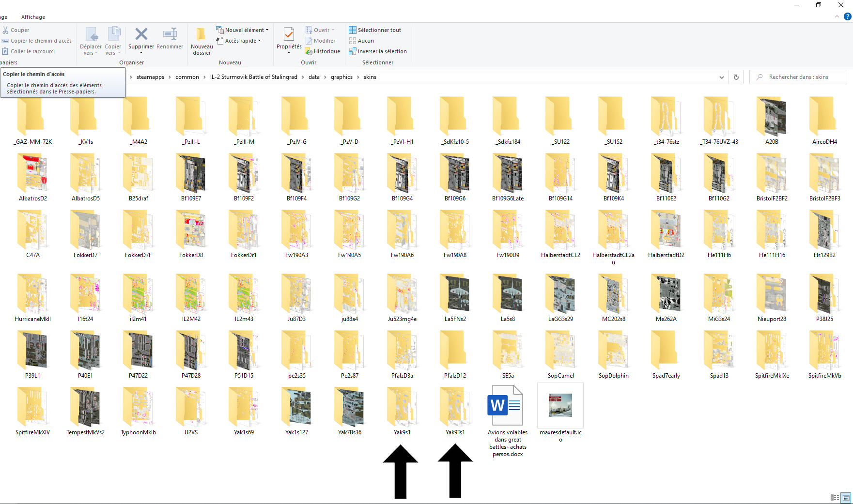Select the LaGG3s29 folder
The image size is (853, 504).
coord(561,298)
